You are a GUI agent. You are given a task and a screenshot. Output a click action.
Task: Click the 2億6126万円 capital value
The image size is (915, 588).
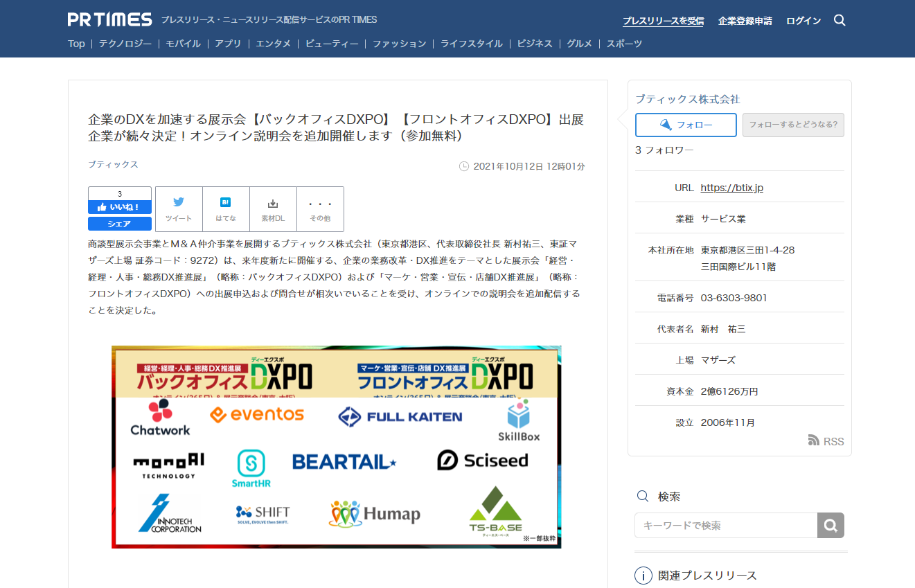(729, 391)
